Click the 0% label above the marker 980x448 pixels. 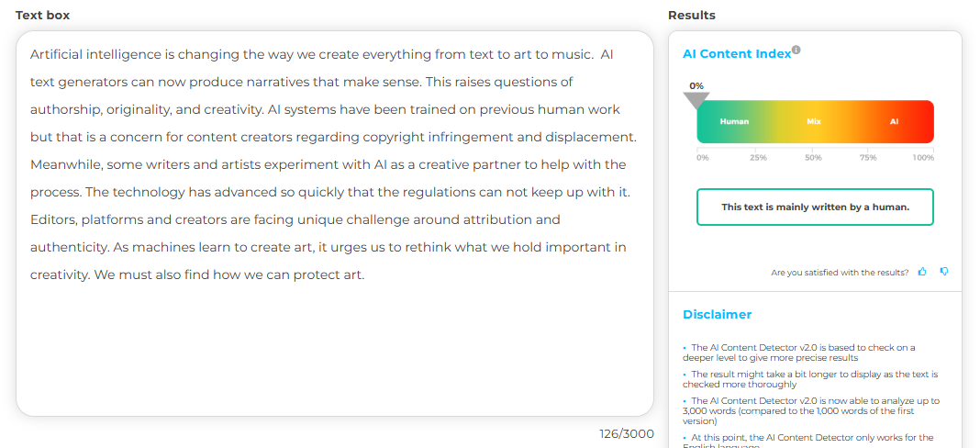[x=696, y=85]
